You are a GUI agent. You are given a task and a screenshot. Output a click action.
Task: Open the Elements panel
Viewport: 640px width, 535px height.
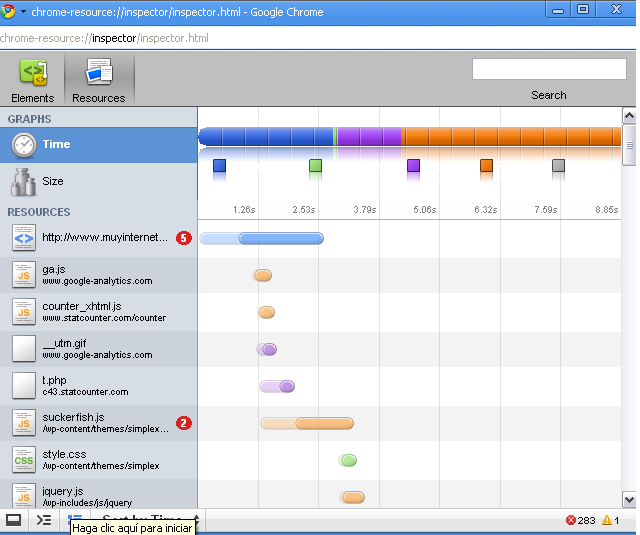[x=33, y=80]
